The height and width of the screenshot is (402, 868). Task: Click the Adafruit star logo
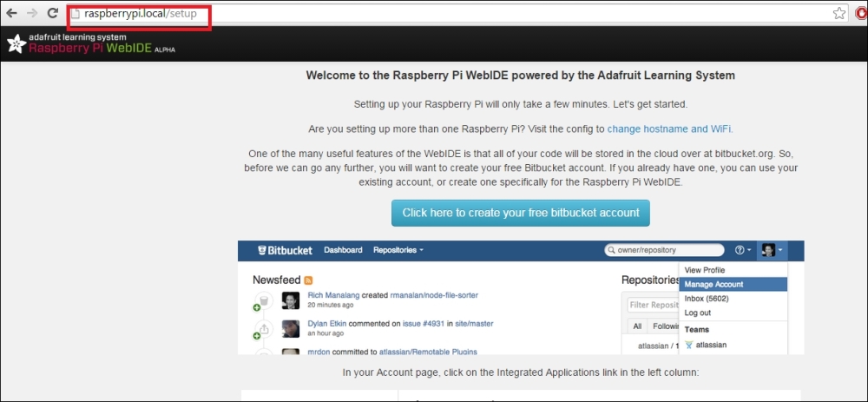(16, 43)
